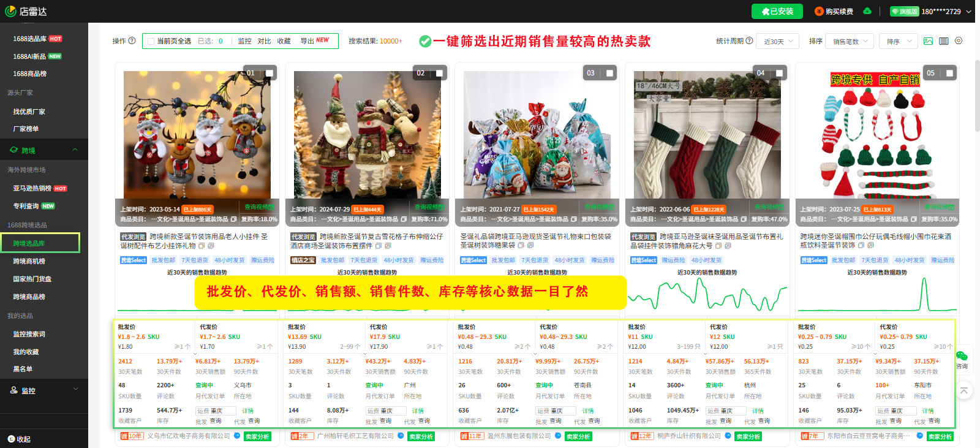Tick the 当前页全选 checkbox
Image resolution: width=980 pixels, height=448 pixels.
[151, 42]
